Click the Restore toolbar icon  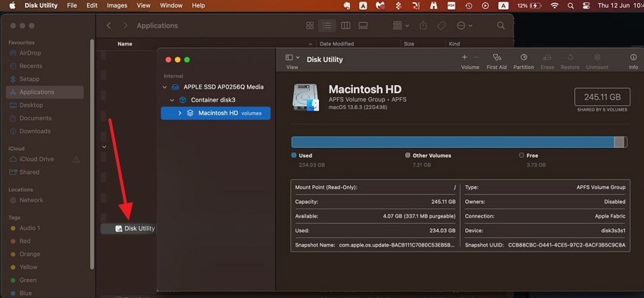[570, 57]
